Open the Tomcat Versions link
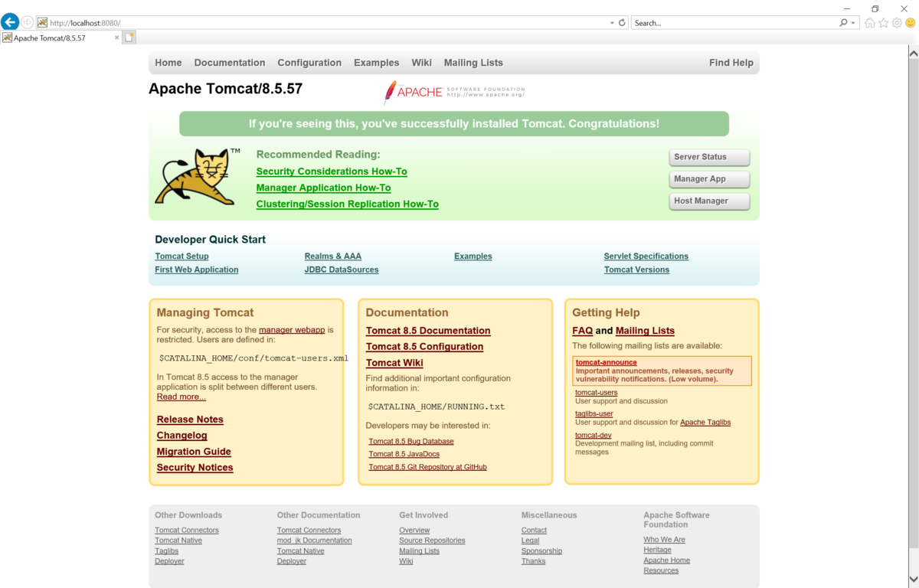This screenshot has width=919, height=588. coord(636,269)
